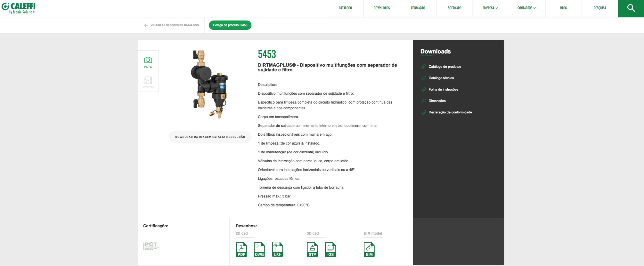Download the DXF drawing file
This screenshot has width=644, height=266.
point(277,249)
